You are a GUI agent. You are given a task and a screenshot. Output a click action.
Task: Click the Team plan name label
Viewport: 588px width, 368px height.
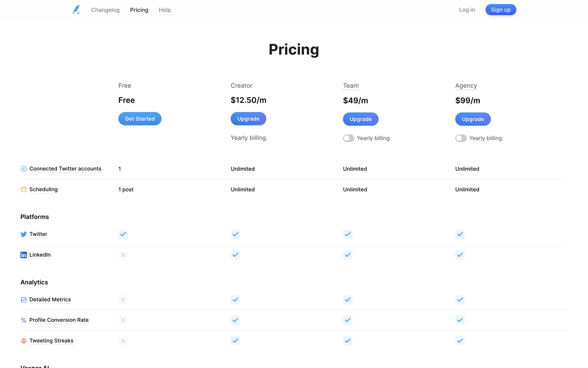click(351, 86)
